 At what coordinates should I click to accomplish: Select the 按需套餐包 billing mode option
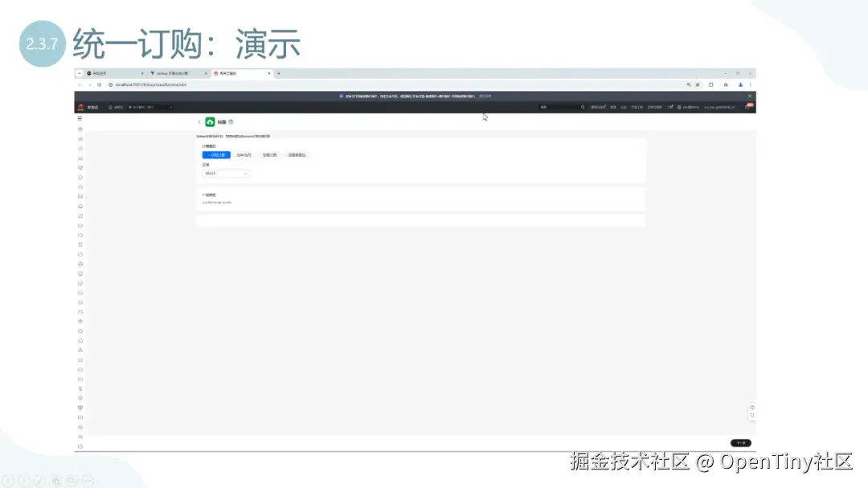tap(297, 155)
